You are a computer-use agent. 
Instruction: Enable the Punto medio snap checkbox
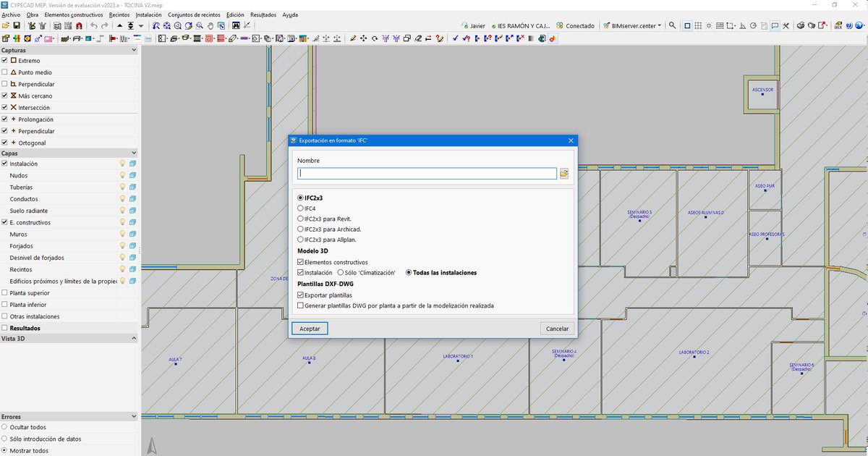tap(5, 72)
